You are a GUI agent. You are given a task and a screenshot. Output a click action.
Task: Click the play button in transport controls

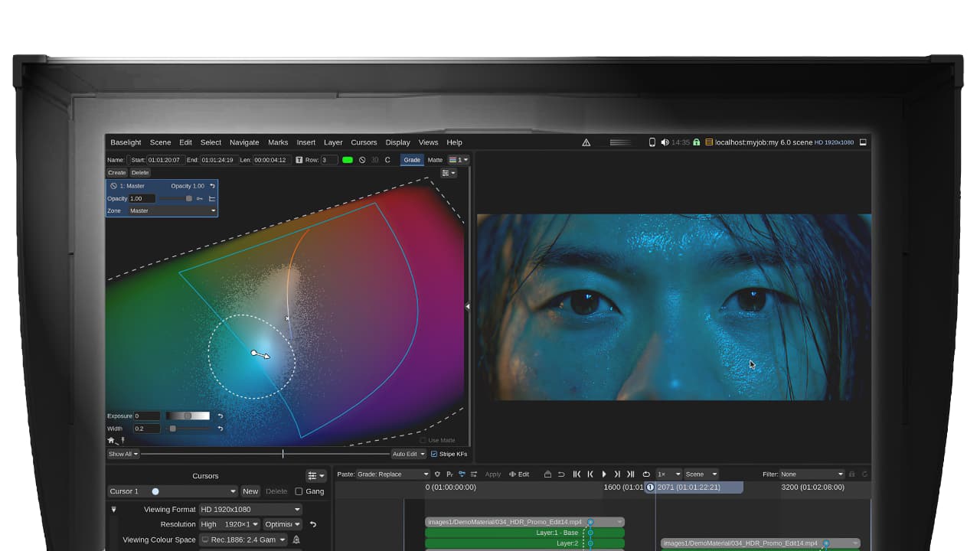pos(604,474)
